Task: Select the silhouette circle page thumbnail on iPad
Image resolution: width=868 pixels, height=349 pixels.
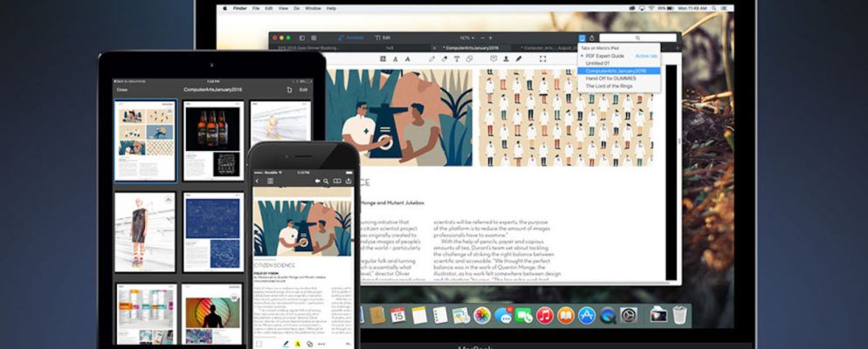Action: (212, 315)
